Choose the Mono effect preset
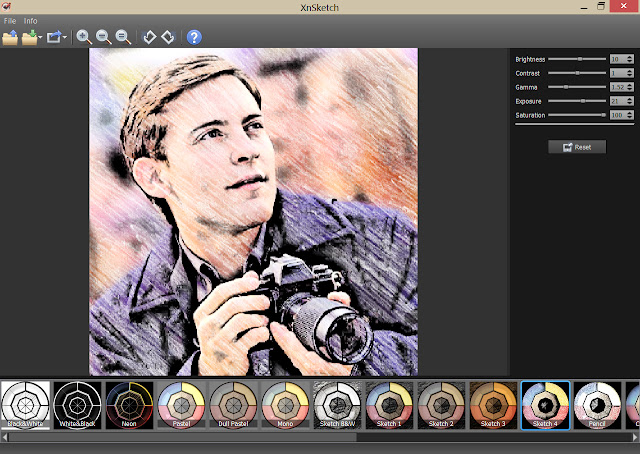This screenshot has height=454, width=640. (285, 405)
